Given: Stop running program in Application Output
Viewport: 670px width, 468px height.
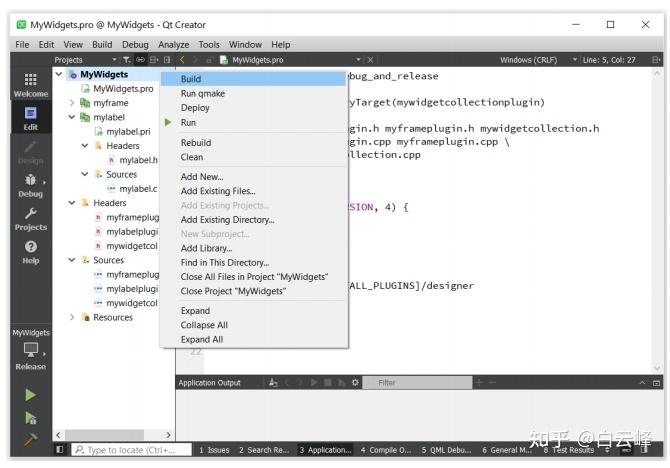Looking at the screenshot, I should pyautogui.click(x=328, y=383).
